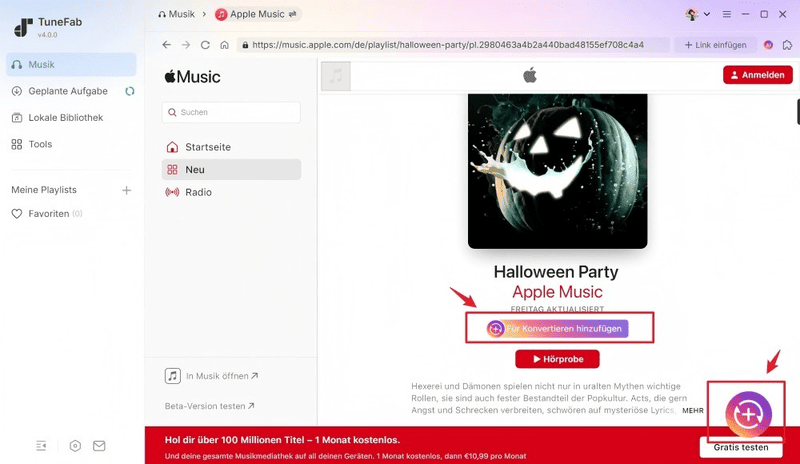Go forward with the right arrow
The width and height of the screenshot is (800, 464).
(186, 45)
